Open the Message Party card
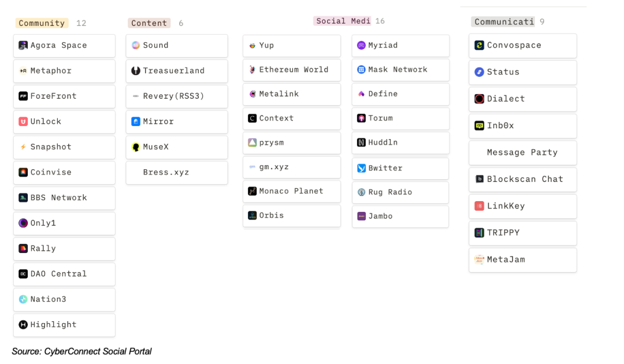 point(522,153)
